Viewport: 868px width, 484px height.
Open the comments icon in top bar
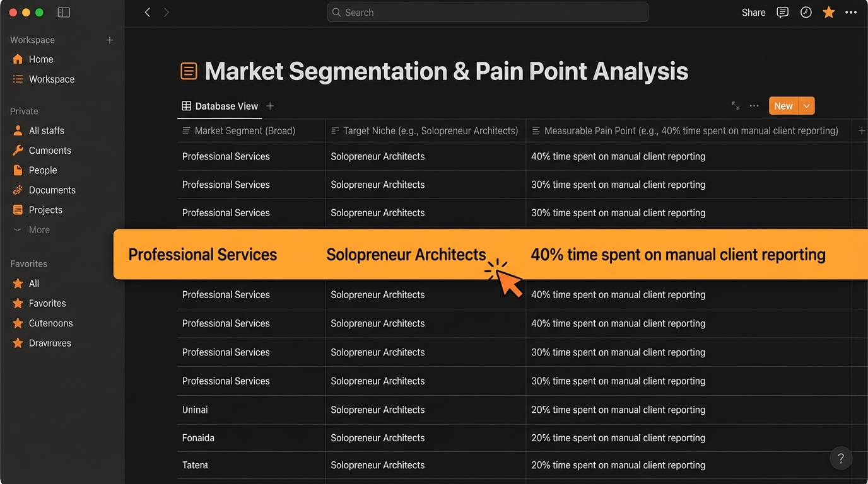click(x=782, y=13)
